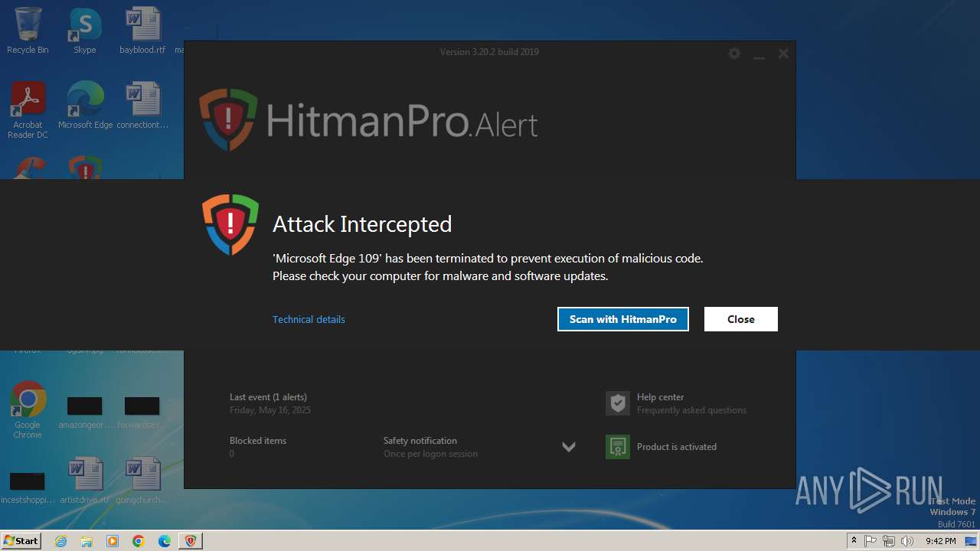980x551 pixels.
Task: Open the Start menu
Action: coord(21,540)
